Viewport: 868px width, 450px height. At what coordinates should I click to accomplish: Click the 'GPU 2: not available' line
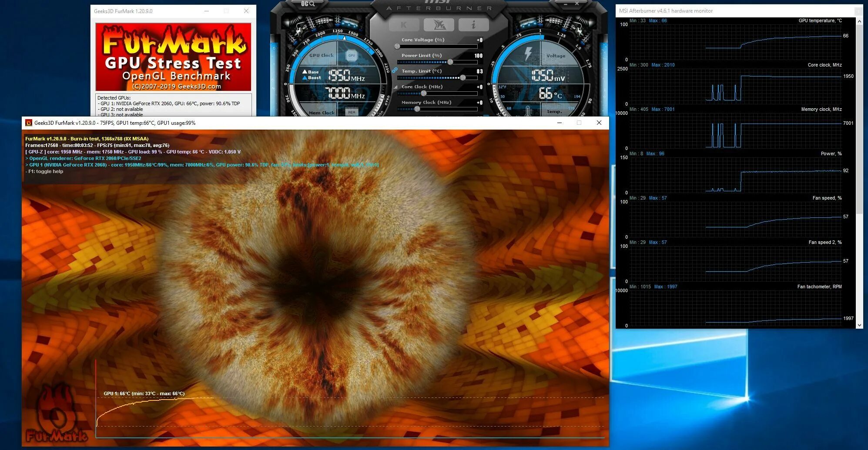point(120,109)
